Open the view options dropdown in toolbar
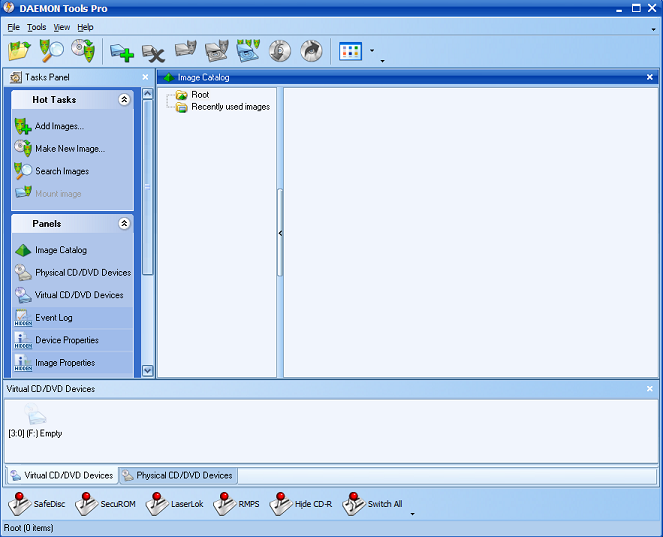Screen dimensions: 663x537 (372, 51)
